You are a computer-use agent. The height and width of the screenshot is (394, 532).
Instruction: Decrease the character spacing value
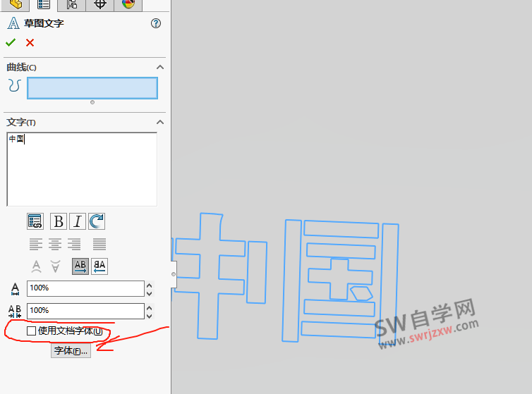click(150, 316)
